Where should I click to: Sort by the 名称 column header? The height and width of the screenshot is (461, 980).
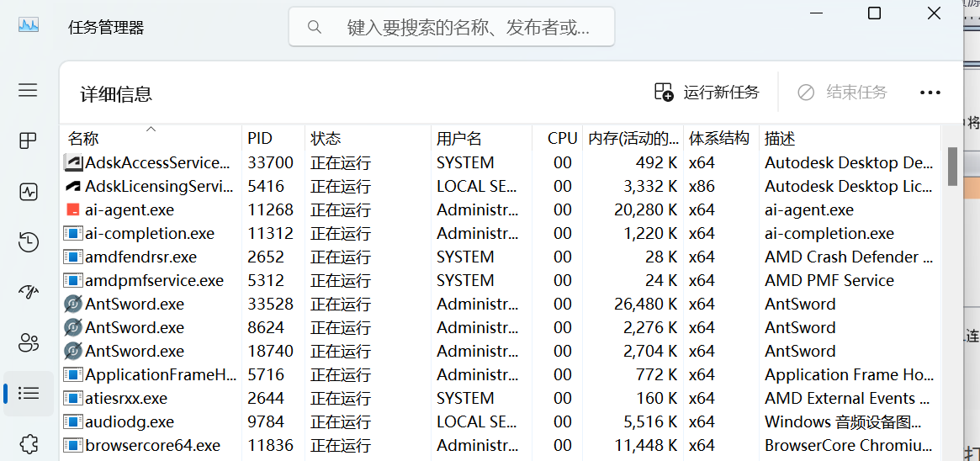click(151, 138)
